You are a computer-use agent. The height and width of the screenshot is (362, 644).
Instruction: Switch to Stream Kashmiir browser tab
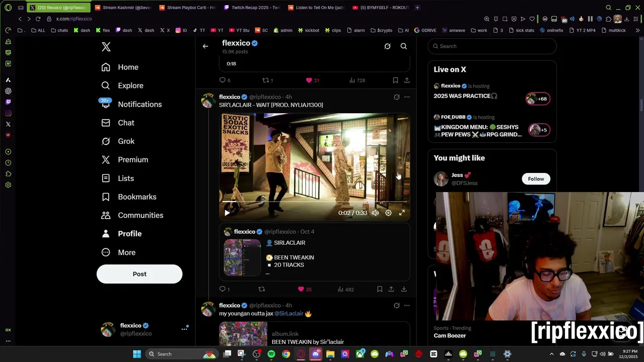(x=122, y=8)
